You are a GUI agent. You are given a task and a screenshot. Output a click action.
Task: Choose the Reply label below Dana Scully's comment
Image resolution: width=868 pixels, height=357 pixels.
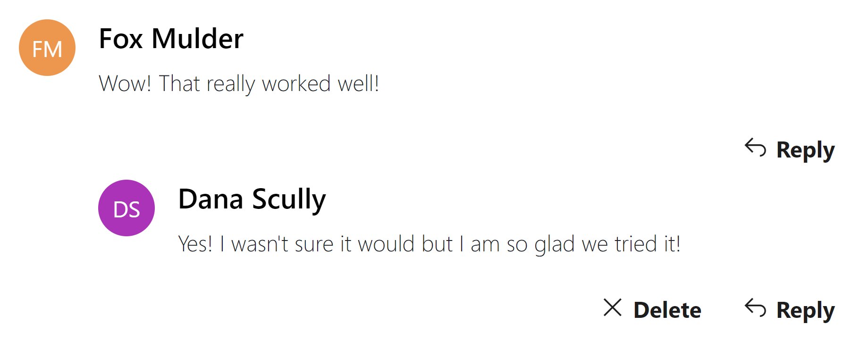(806, 311)
